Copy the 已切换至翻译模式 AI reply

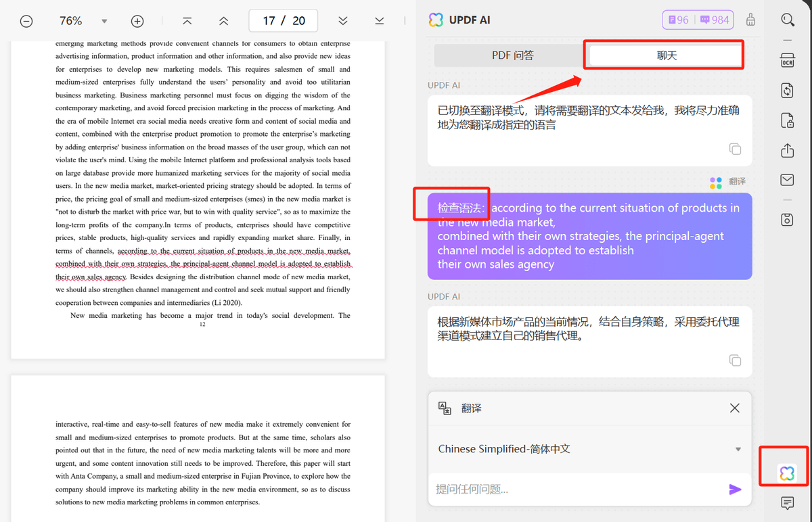coord(735,149)
